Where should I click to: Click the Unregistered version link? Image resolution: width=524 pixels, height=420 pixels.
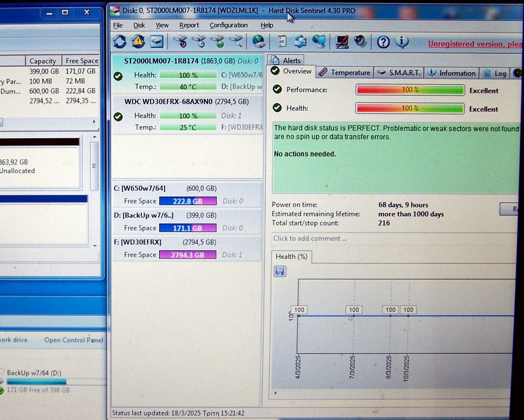tap(476, 44)
